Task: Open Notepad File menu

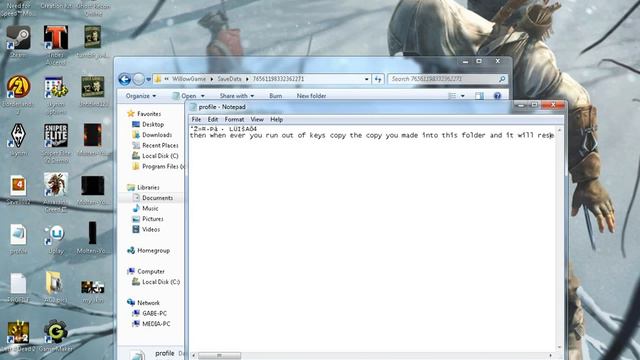Action: [x=196, y=120]
